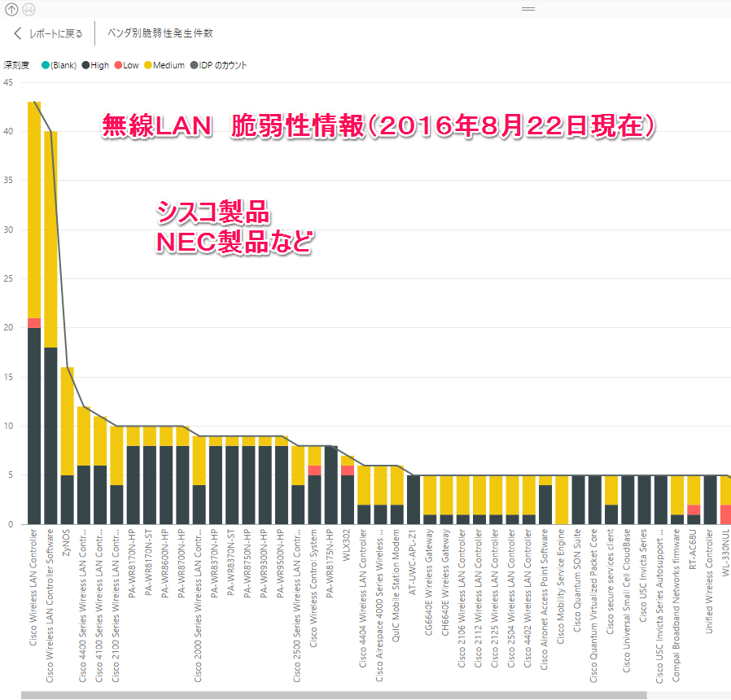Viewport: 731px width, 700px height.
Task: Select yellow segment of Cisco Wireless LAN Controller Software bar
Action: click(x=50, y=239)
